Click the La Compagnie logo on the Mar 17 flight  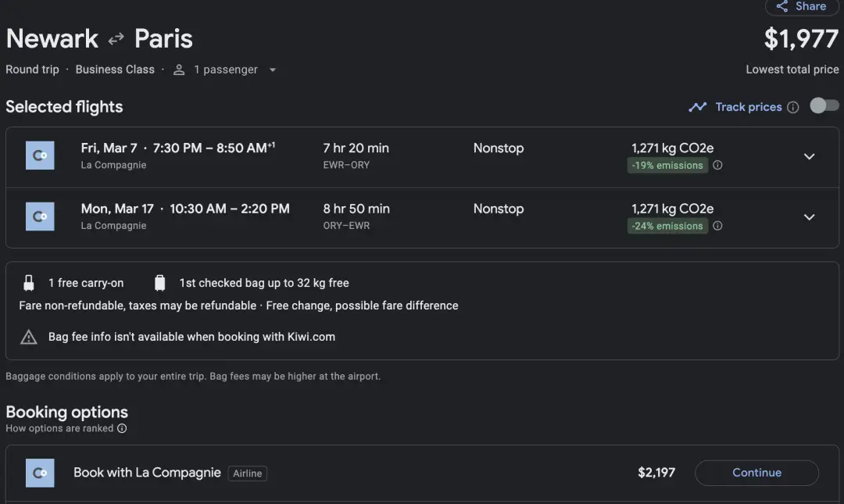[x=40, y=216]
